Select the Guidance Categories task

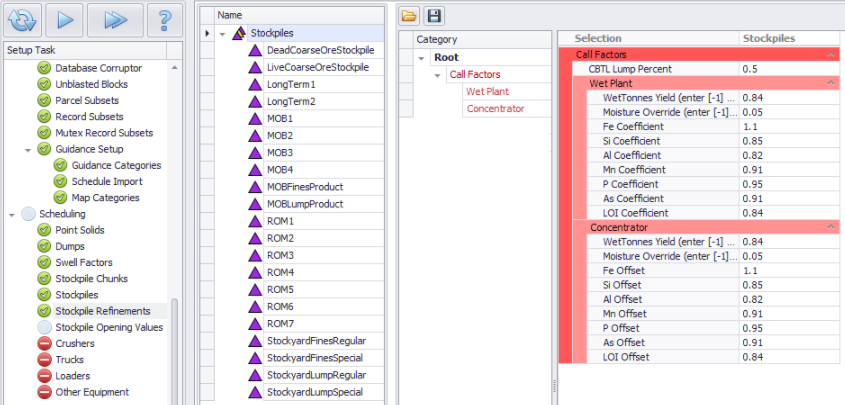point(116,165)
